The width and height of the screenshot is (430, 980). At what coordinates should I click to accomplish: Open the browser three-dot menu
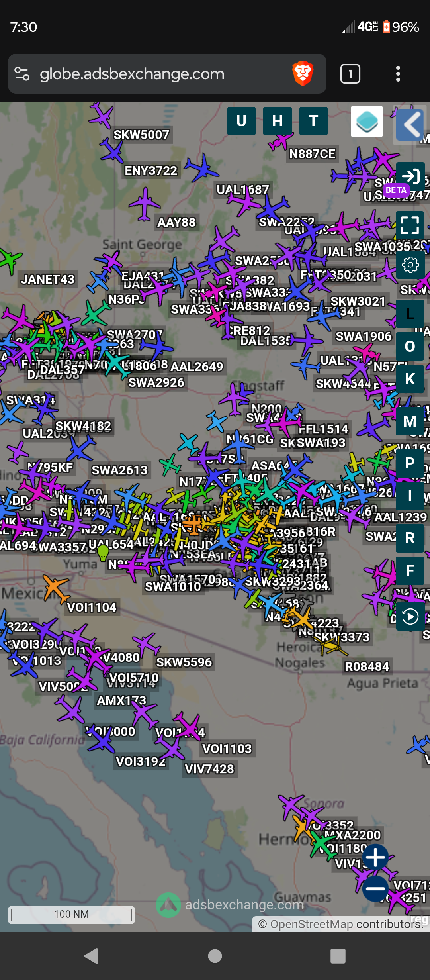398,74
